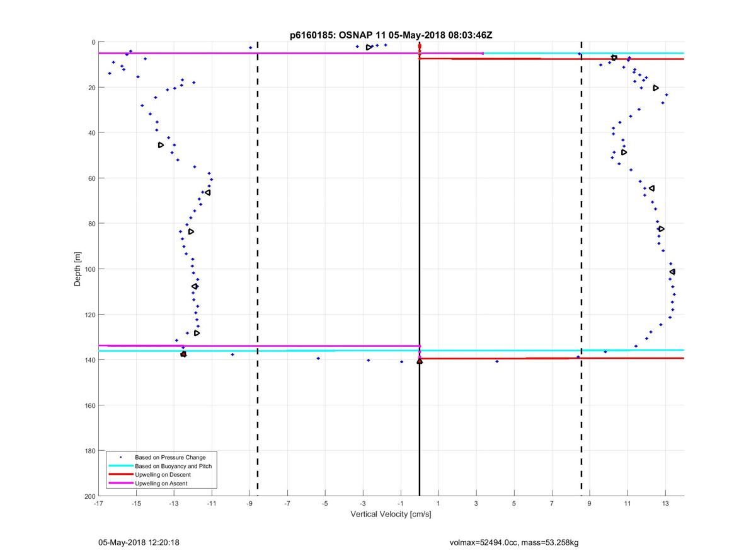Click the triangle marker near 20 m on right profile
The image size is (756, 558).
click(x=656, y=88)
